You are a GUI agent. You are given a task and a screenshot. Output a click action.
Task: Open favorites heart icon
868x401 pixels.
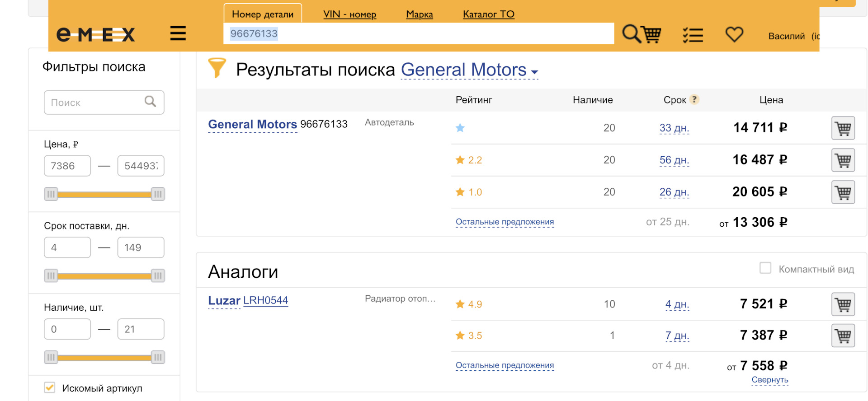(x=734, y=34)
